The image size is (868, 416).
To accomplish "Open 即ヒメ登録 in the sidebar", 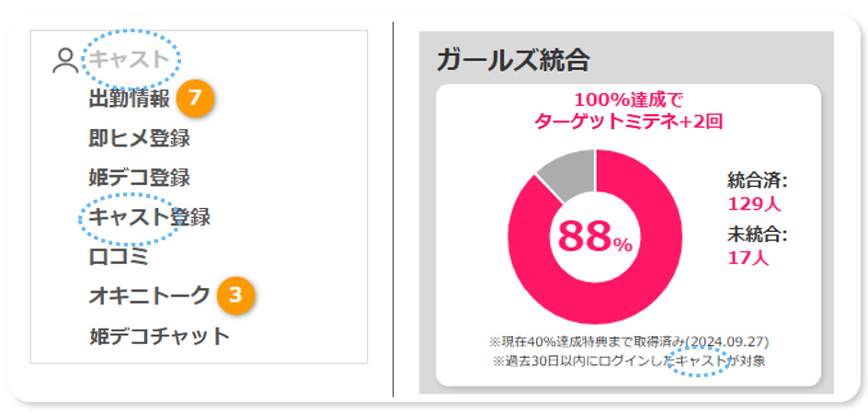I will click(139, 138).
